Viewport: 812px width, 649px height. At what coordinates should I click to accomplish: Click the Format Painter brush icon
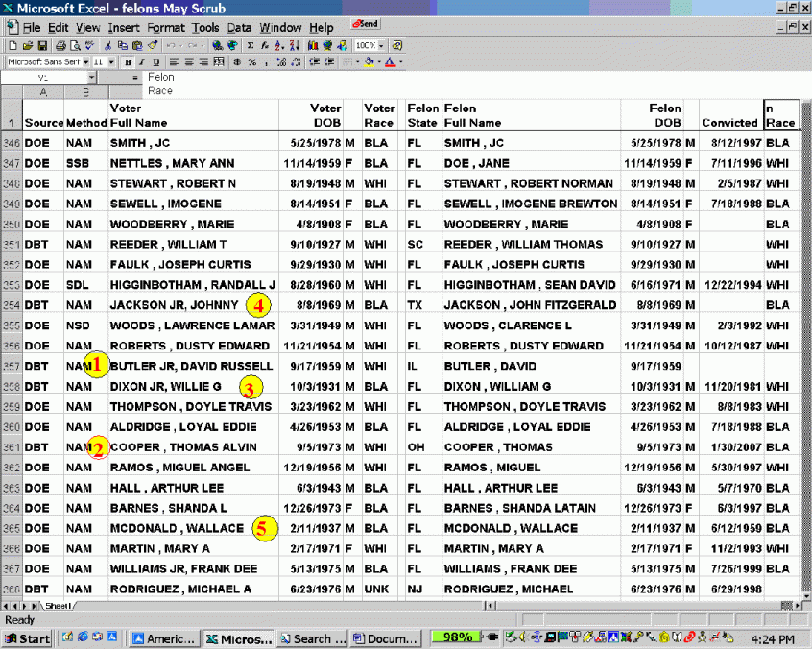(153, 45)
